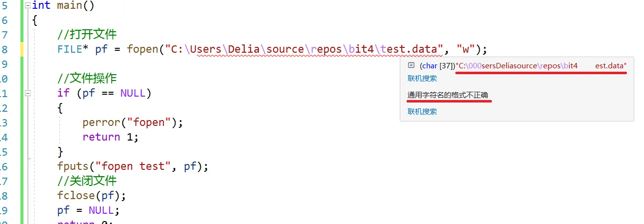Click the //文件操作 comment
Screen dimensions: 644x224
[87, 78]
